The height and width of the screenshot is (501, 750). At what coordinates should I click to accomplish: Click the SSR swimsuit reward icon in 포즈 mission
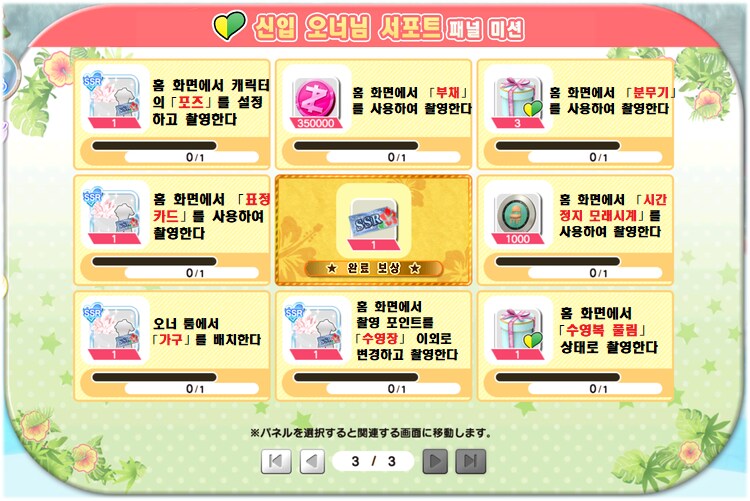click(x=114, y=99)
